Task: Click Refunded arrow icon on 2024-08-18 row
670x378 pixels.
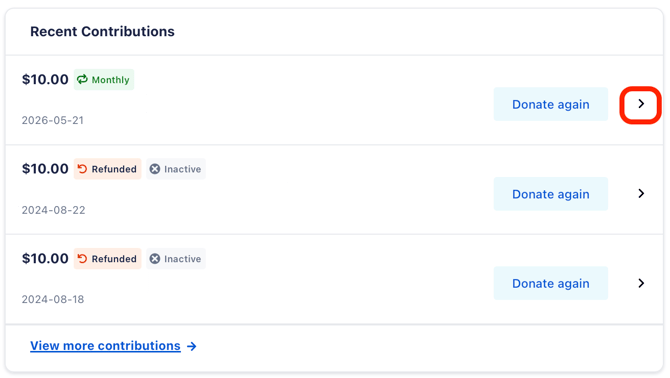Action: click(x=82, y=259)
